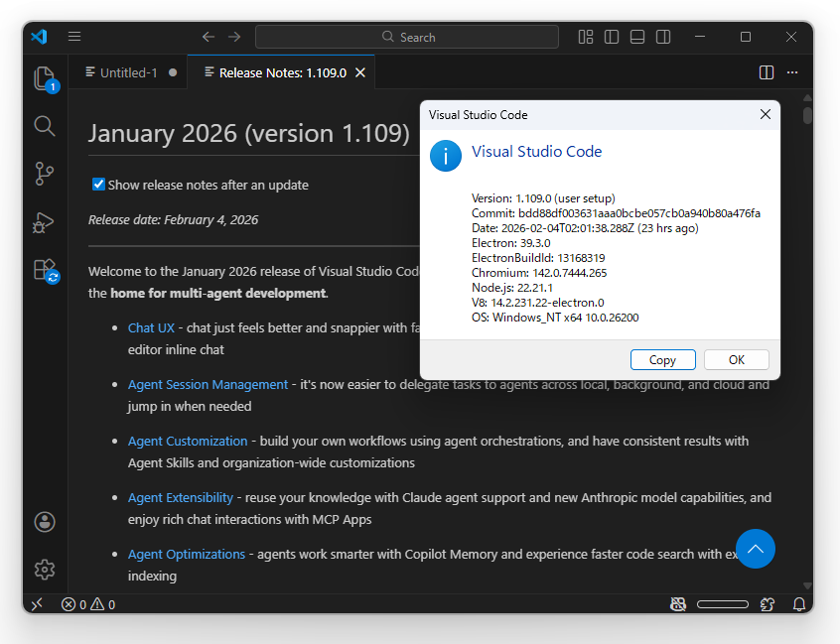
Task: Click inside the Search box at the top
Action: 407,36
